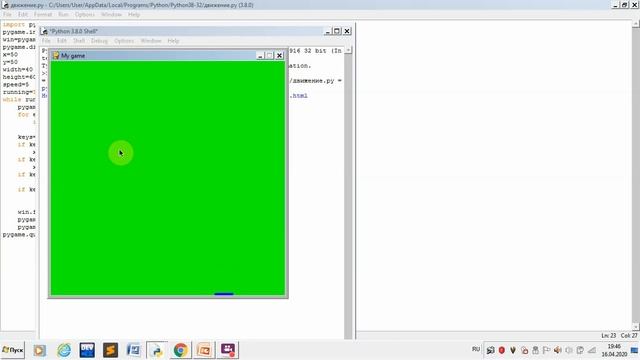This screenshot has height=360, width=640.
Task: Click the 'speed=5' line in the editor
Action: pos(16,84)
